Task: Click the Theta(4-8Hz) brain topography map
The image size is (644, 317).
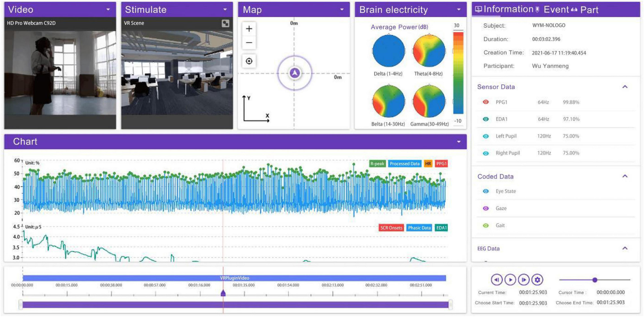Action: 429,51
